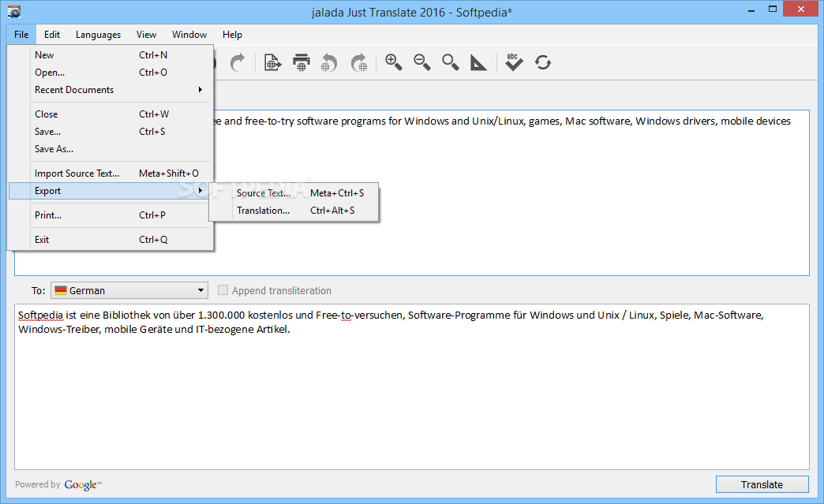Viewport: 824px width, 504px height.
Task: Click the Export menu entry
Action: pyautogui.click(x=110, y=191)
